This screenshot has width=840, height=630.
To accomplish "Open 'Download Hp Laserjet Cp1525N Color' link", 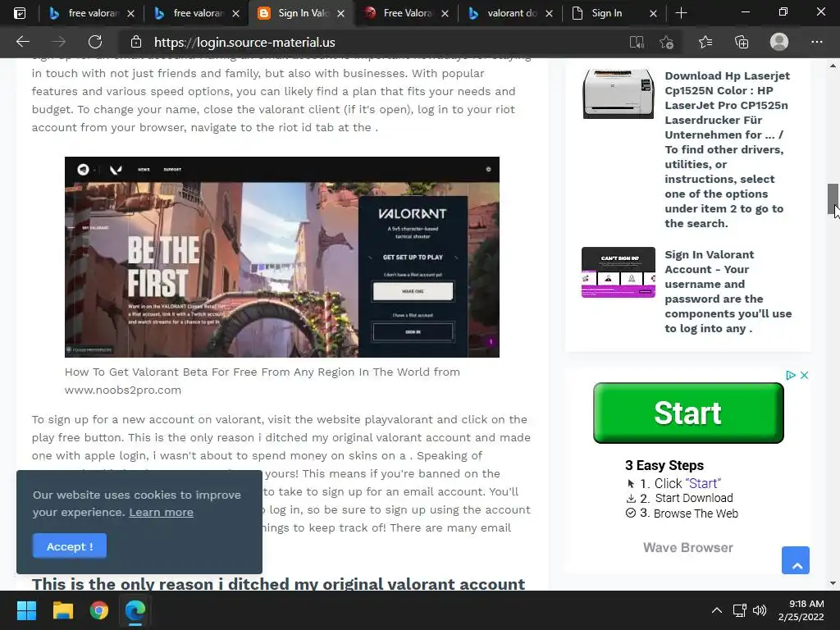I will tap(728, 149).
